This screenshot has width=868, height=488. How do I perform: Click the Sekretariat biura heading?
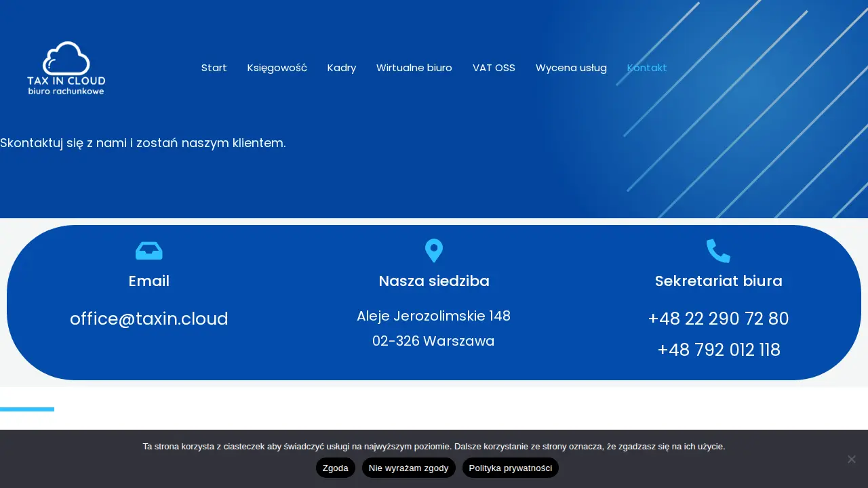(x=719, y=281)
